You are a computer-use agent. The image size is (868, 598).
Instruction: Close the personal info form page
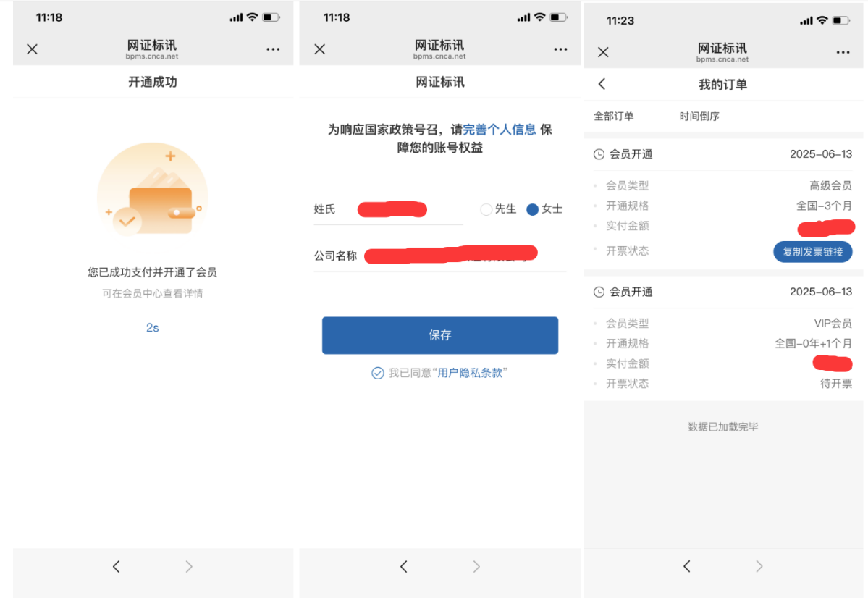pos(319,49)
